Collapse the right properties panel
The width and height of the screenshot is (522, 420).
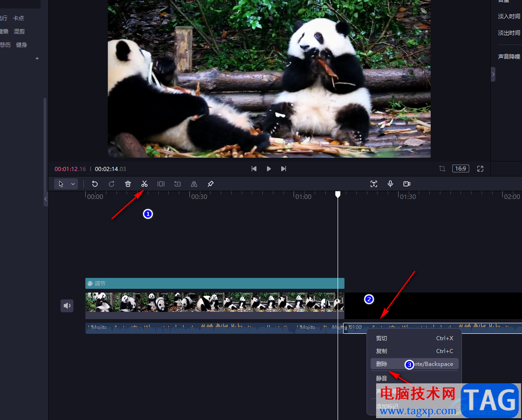coord(493,74)
